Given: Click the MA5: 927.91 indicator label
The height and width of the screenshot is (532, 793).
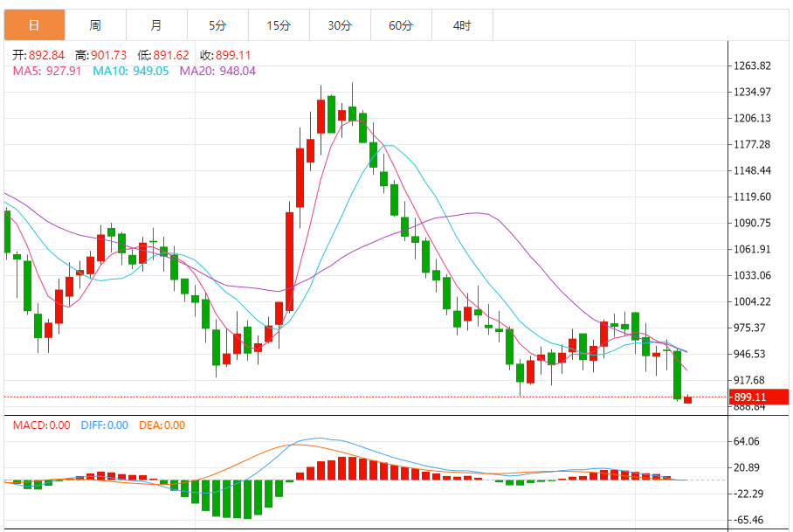Looking at the screenshot, I should (x=47, y=71).
